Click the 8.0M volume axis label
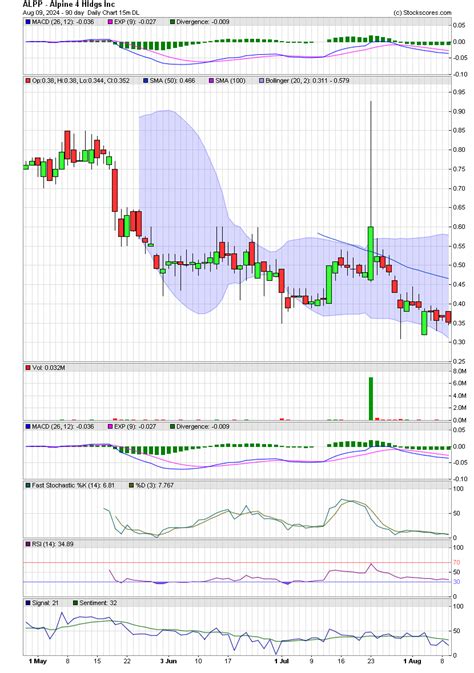Viewport: 474px width, 673px height. pyautogui.click(x=460, y=371)
